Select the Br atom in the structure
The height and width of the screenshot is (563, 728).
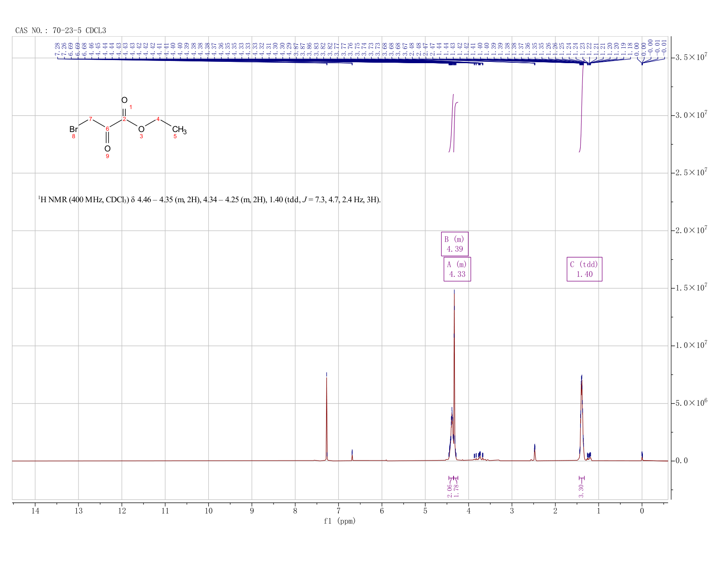(x=74, y=129)
